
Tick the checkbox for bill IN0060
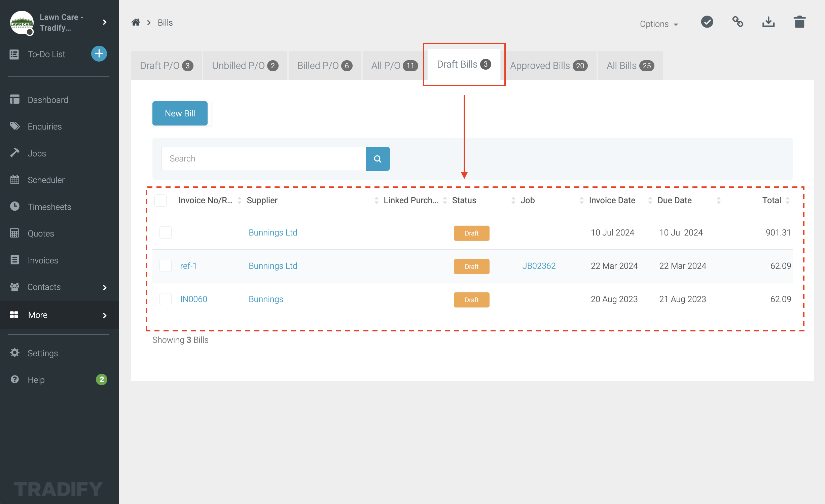pos(165,299)
